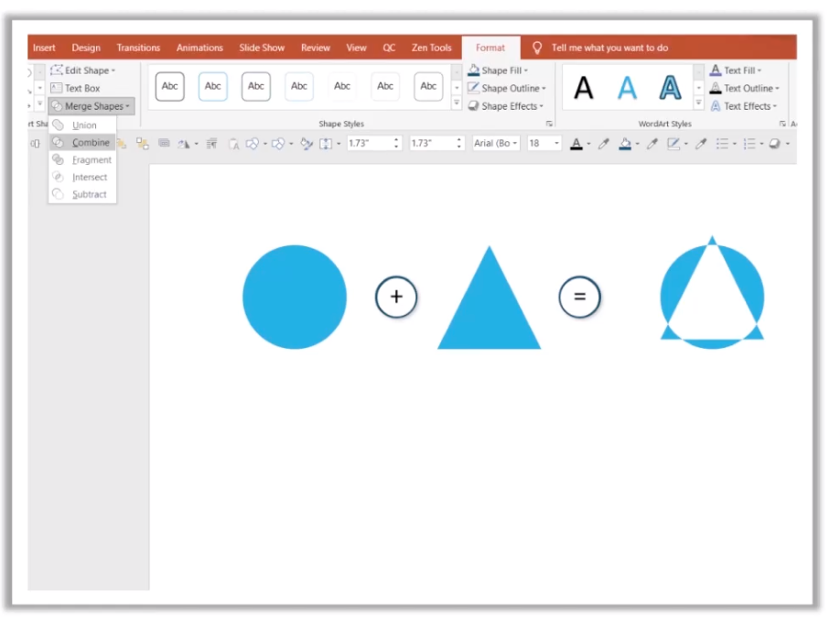Apply the current font color swatch

pyautogui.click(x=577, y=144)
